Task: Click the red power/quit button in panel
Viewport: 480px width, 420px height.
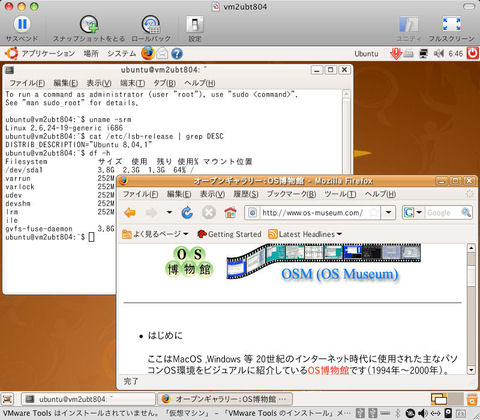Action: point(473,53)
